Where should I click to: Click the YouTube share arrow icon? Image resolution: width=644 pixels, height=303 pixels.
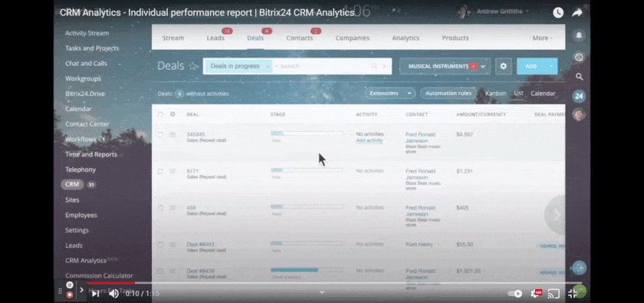(x=577, y=13)
